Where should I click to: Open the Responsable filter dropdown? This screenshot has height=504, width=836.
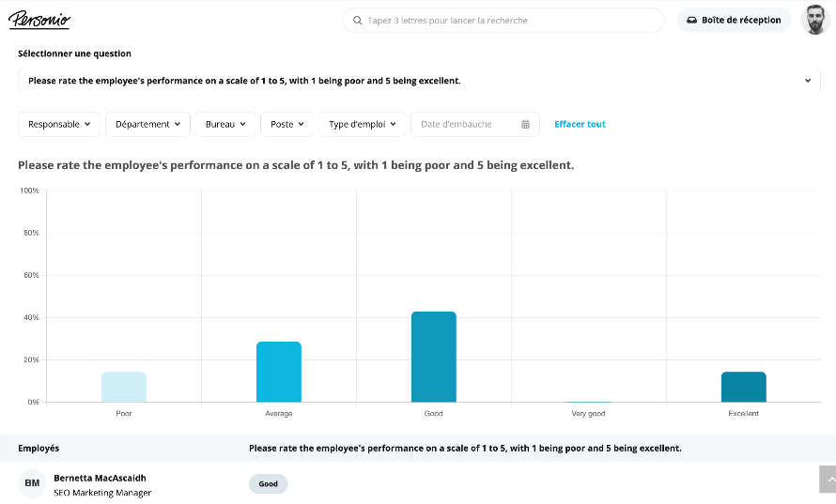59,124
